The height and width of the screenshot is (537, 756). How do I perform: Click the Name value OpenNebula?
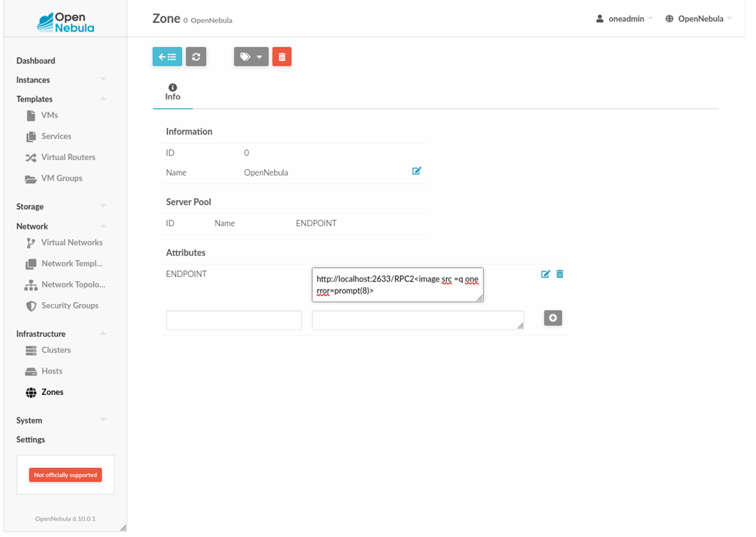[x=266, y=173]
